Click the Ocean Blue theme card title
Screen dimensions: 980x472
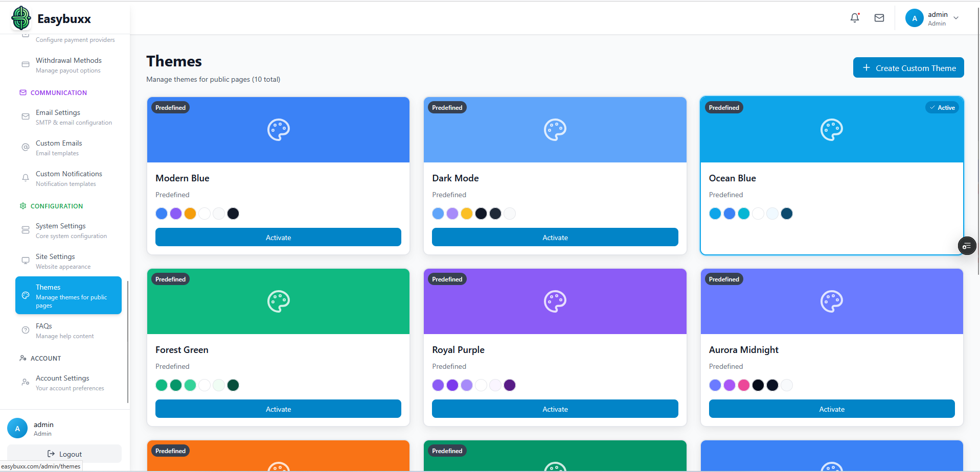(732, 178)
